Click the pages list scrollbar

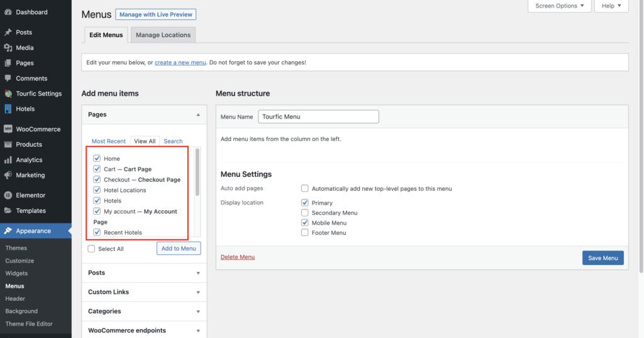pos(197,172)
